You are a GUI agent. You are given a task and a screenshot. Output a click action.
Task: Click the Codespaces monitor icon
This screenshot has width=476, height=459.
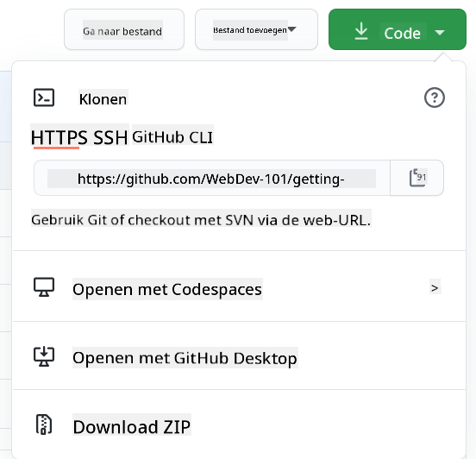click(44, 287)
